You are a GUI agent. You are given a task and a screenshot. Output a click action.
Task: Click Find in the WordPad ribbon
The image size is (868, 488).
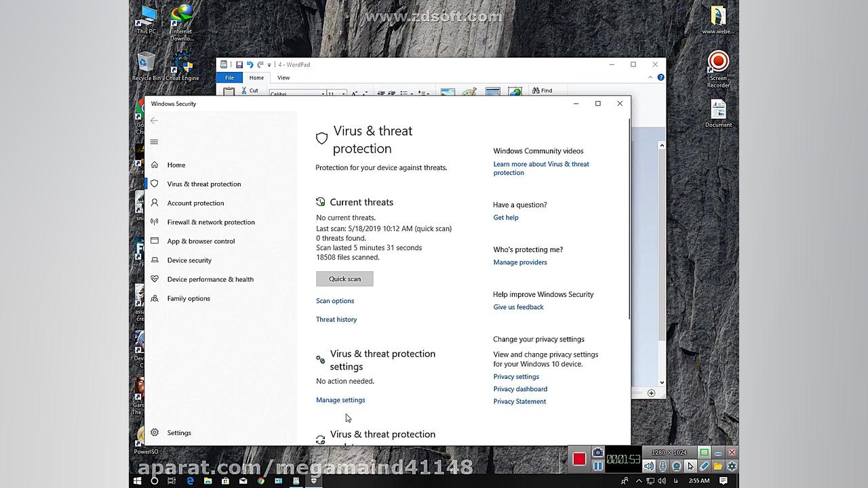tap(542, 90)
